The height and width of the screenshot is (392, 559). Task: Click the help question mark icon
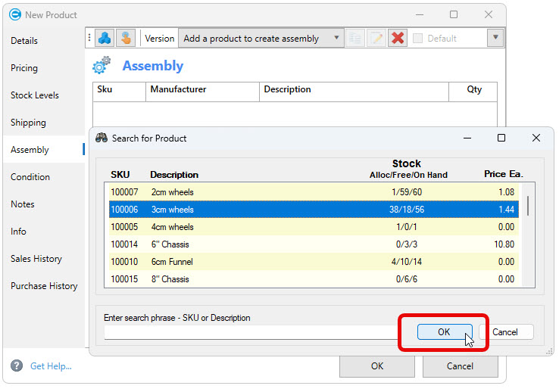17,366
